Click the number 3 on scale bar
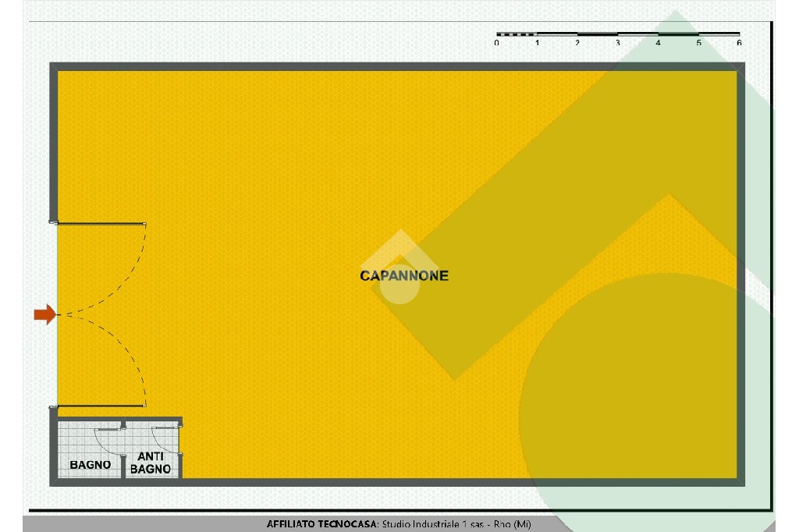The height and width of the screenshot is (532, 799). click(x=618, y=43)
